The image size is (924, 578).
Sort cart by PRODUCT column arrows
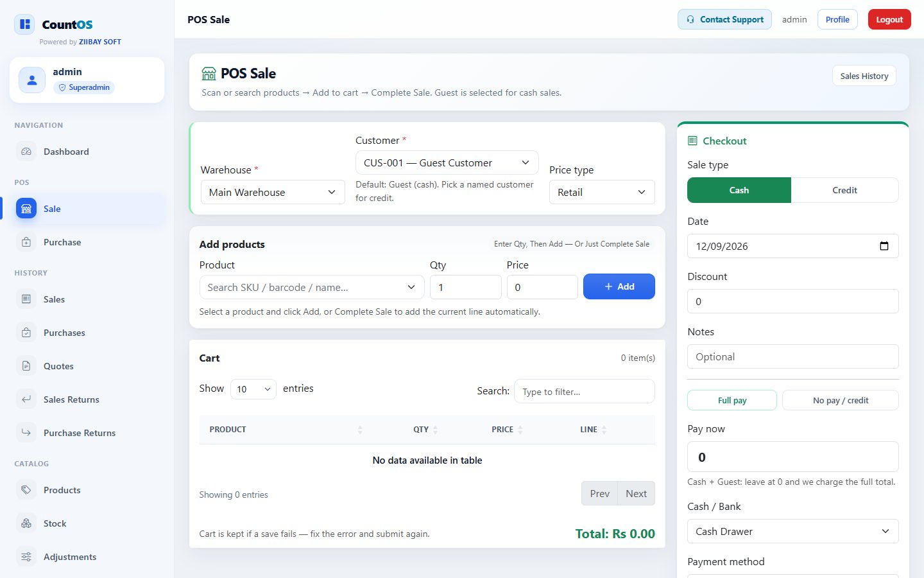[360, 430]
